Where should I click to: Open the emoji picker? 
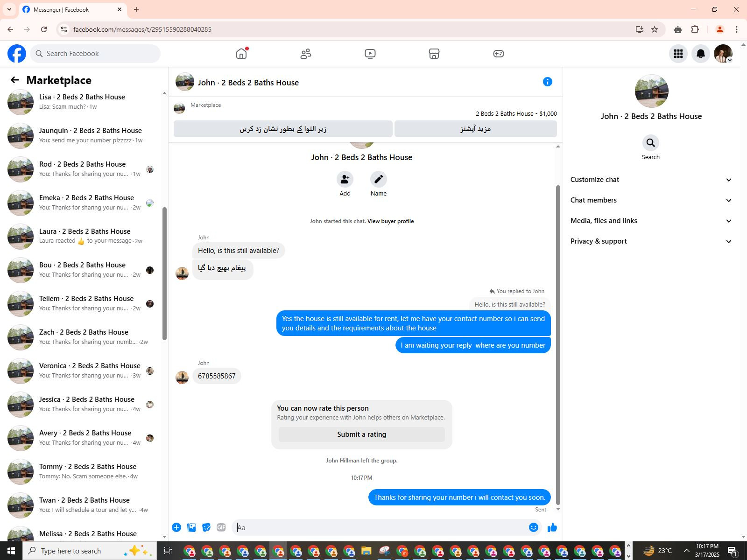(x=534, y=527)
